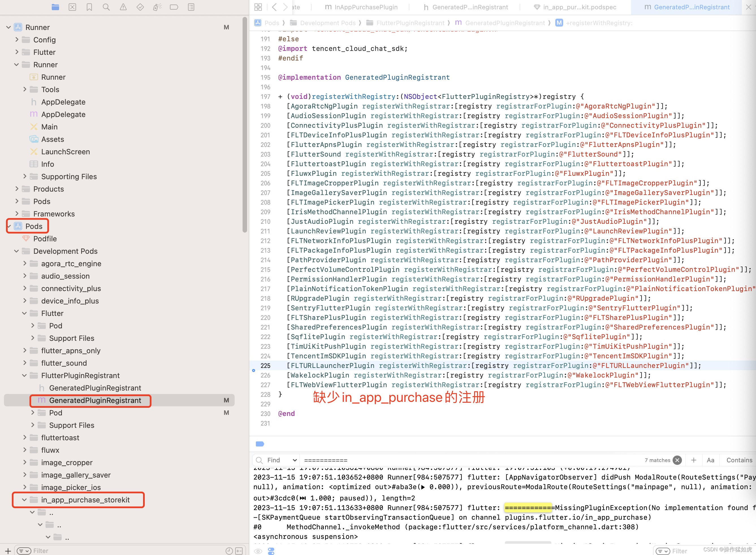Select GeneratedPluginRegistrant header file

[x=95, y=388]
